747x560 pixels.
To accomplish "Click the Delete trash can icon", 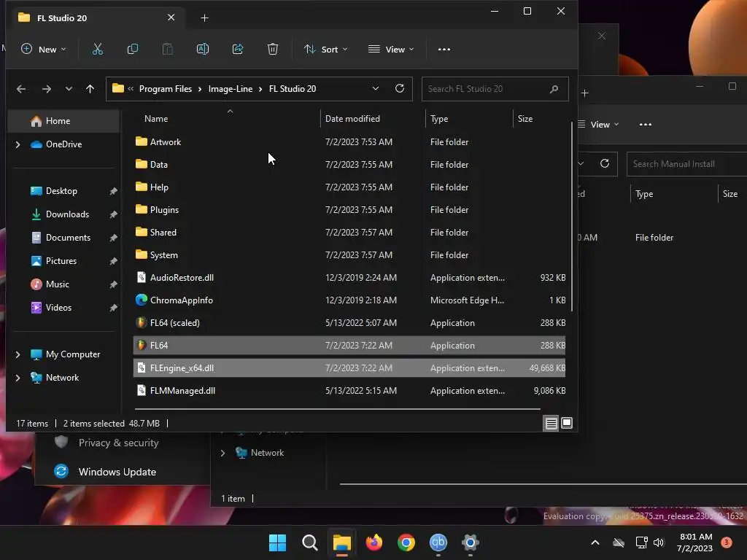I will pos(273,49).
